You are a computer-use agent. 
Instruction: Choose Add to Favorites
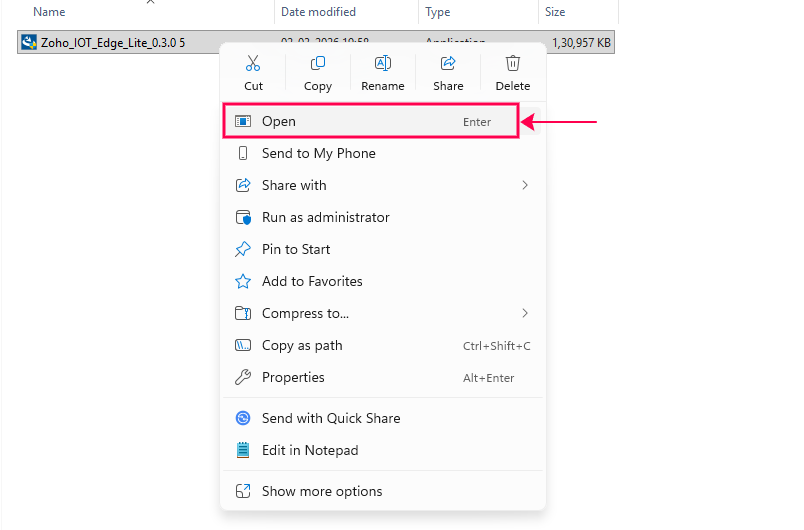coord(383,281)
